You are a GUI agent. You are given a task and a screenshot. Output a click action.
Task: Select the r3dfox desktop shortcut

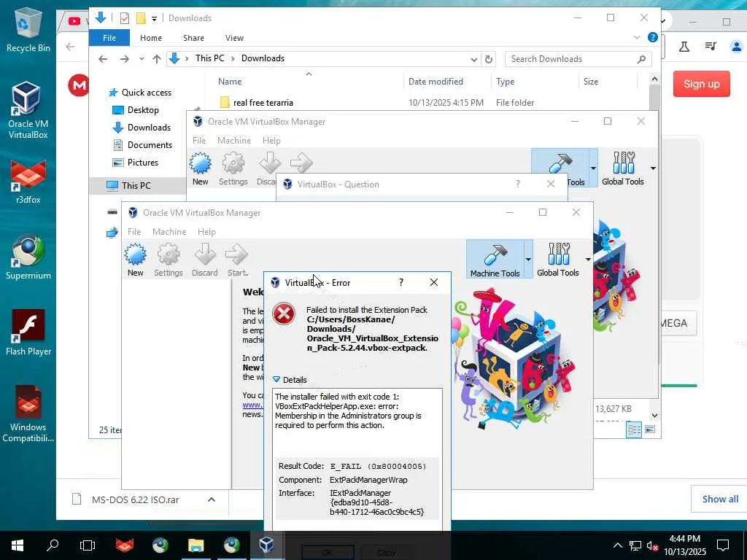28,181
